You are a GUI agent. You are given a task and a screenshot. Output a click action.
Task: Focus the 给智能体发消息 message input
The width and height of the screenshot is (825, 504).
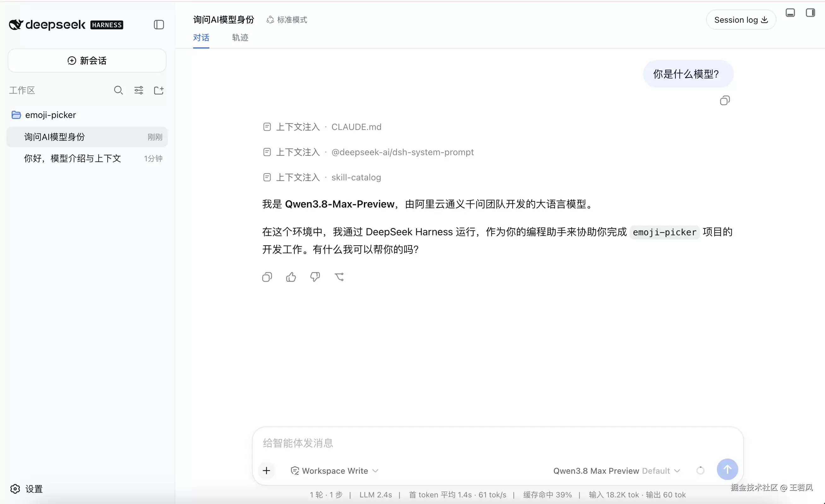(x=498, y=443)
